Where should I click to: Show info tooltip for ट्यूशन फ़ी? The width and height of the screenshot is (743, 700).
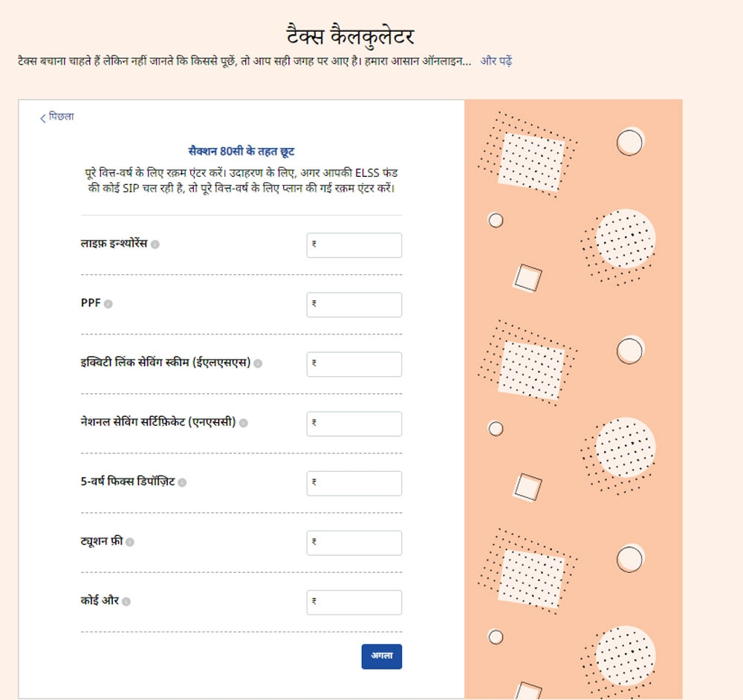(x=130, y=542)
